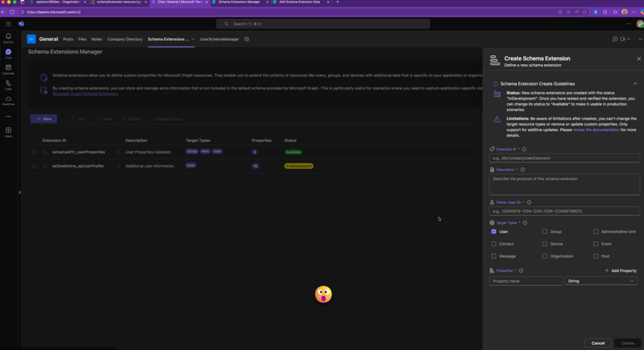Check the Message target type
Viewport: 644px width, 350px height.
pyautogui.click(x=494, y=256)
